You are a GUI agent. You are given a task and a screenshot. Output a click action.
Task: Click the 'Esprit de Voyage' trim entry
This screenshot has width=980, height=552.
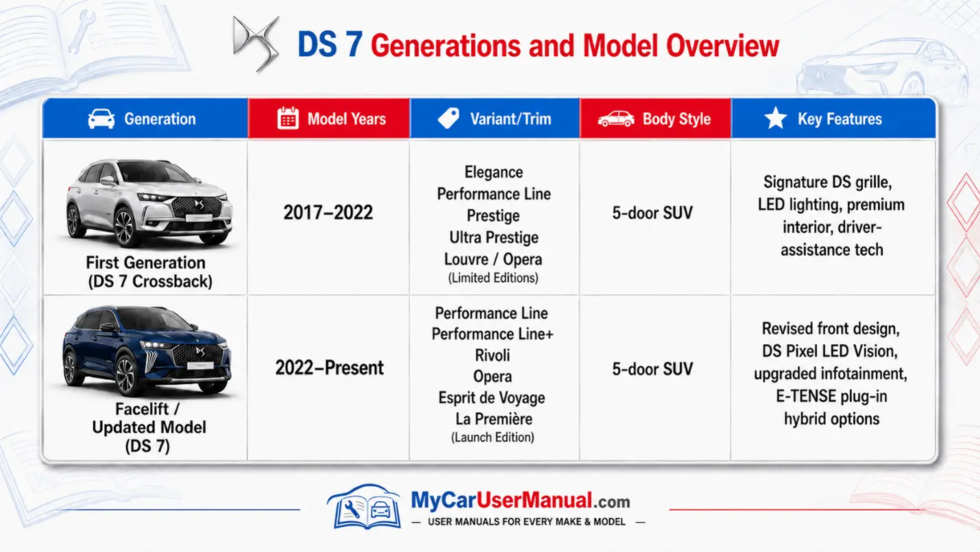tap(492, 398)
